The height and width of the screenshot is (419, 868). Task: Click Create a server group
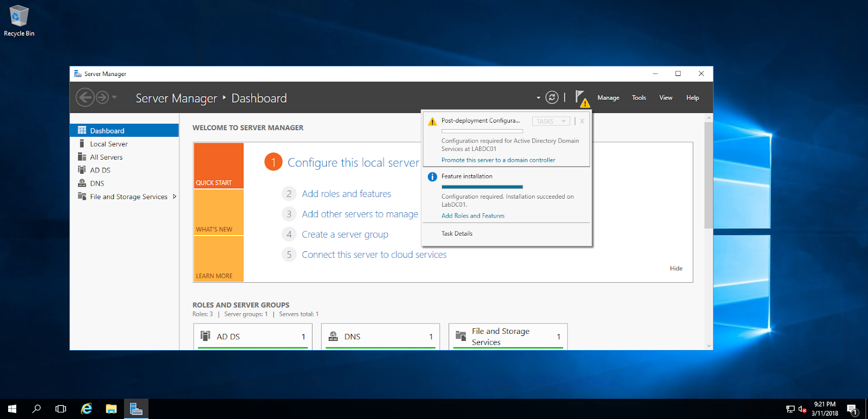(345, 234)
